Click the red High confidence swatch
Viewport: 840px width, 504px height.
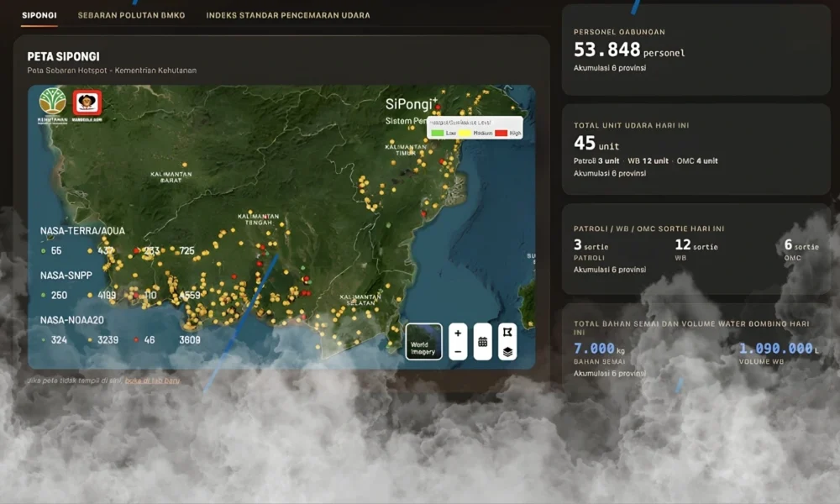click(x=501, y=133)
